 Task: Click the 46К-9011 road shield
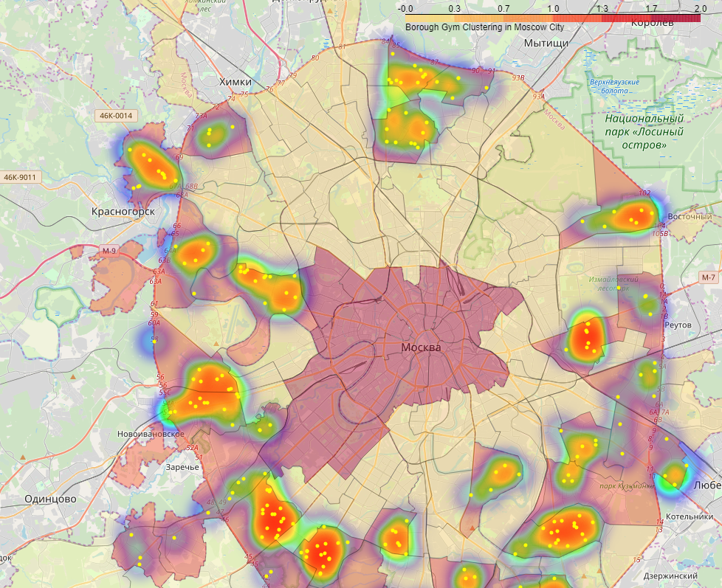pos(20,177)
